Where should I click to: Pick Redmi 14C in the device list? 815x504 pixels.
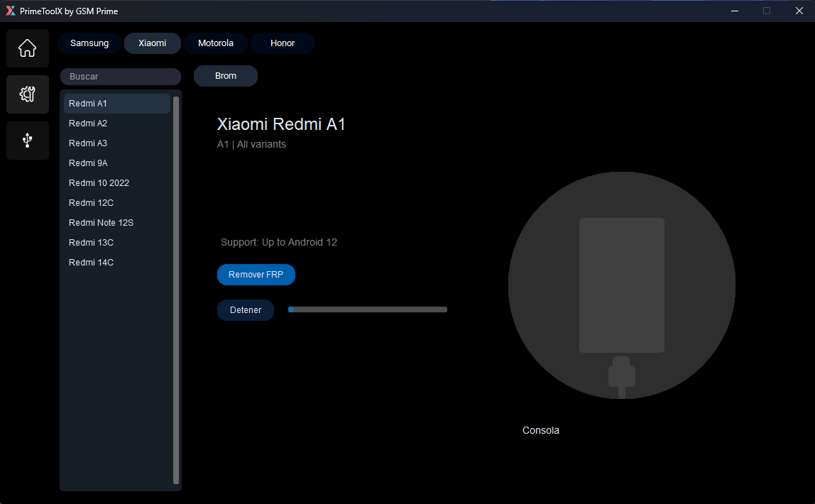click(116, 262)
